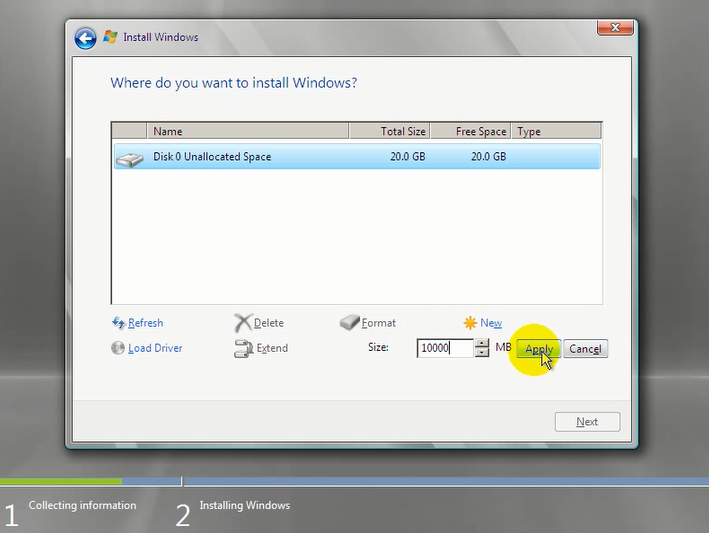The image size is (709, 533).
Task: Click the 20.0 GB Total Size value
Action: coord(407,156)
